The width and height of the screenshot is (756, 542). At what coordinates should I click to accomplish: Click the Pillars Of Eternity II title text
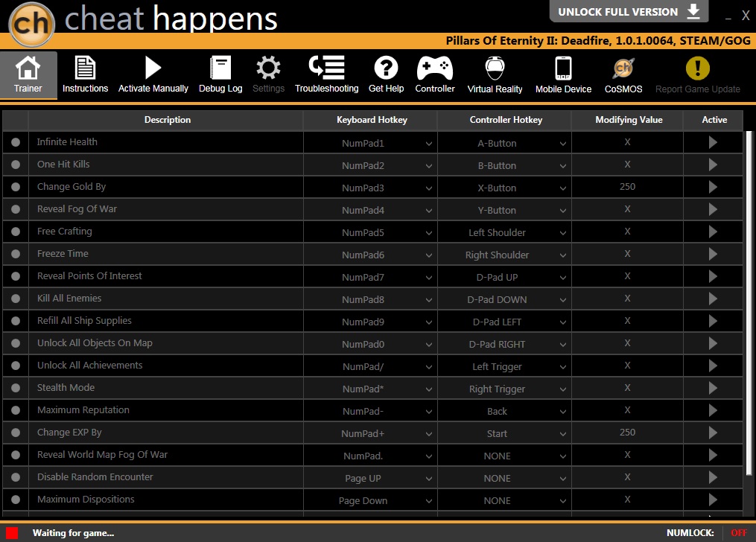(598, 40)
